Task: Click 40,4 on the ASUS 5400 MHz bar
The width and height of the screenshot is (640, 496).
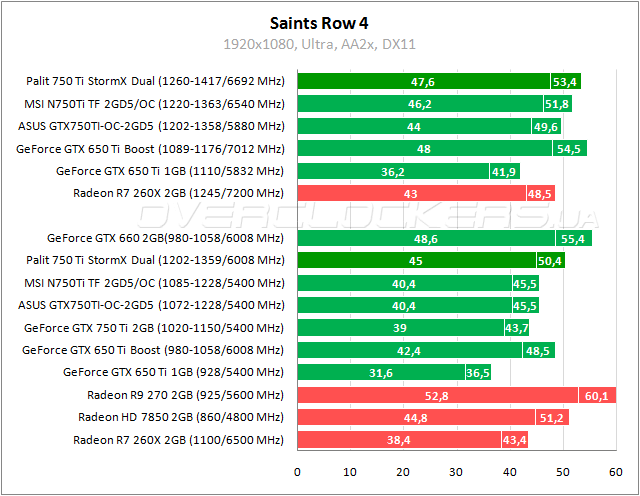Action: coord(404,306)
